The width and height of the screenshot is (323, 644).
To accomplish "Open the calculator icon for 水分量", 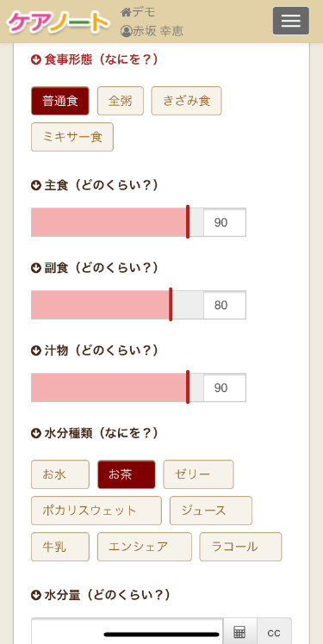I will pos(240,631).
